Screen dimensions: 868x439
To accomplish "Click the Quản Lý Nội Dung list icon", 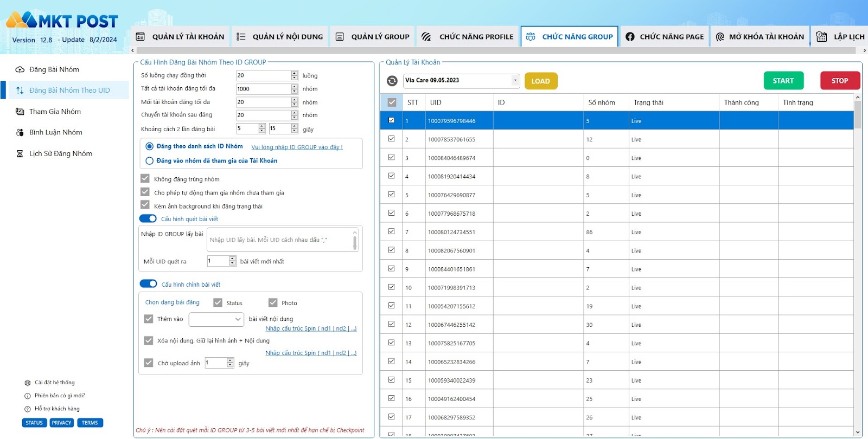I will click(x=241, y=37).
